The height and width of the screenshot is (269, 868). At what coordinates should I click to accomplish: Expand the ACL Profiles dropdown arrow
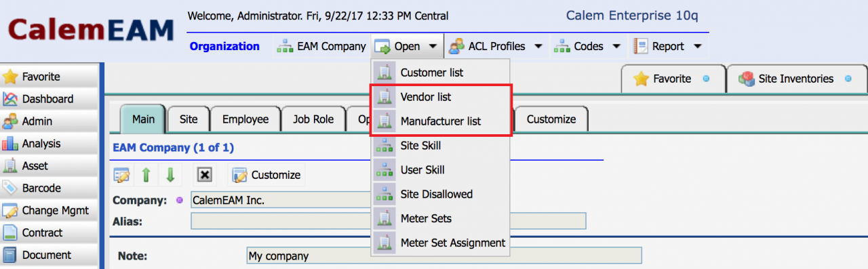click(538, 47)
